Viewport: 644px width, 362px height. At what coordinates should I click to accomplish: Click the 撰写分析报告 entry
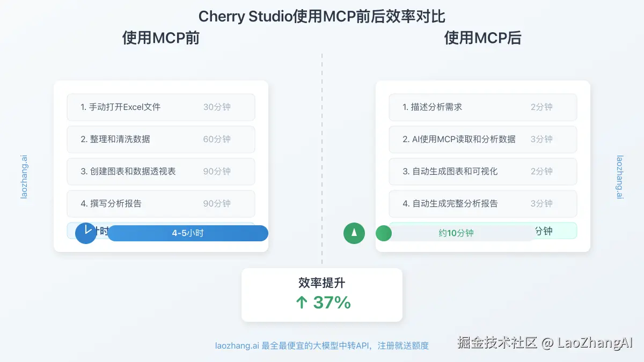[160, 204]
